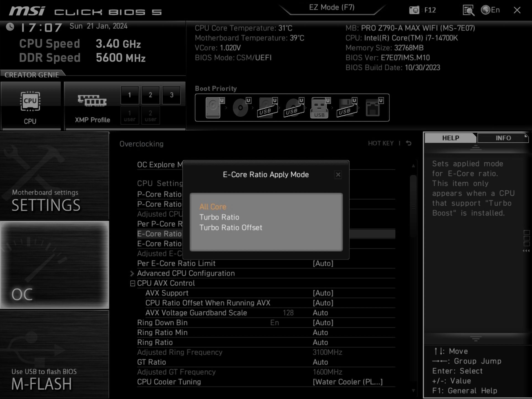The image size is (532, 399).
Task: Select the optical disc boot device icon
Action: click(x=240, y=108)
